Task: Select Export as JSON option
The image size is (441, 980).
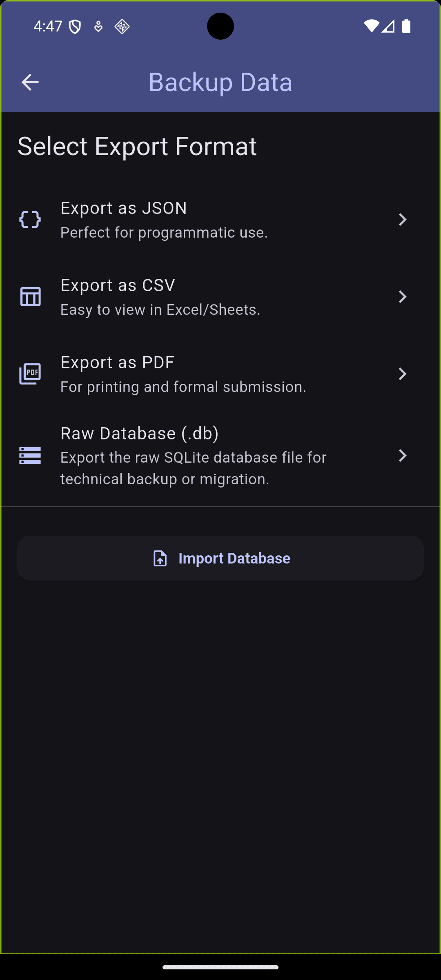Action: coord(220,220)
